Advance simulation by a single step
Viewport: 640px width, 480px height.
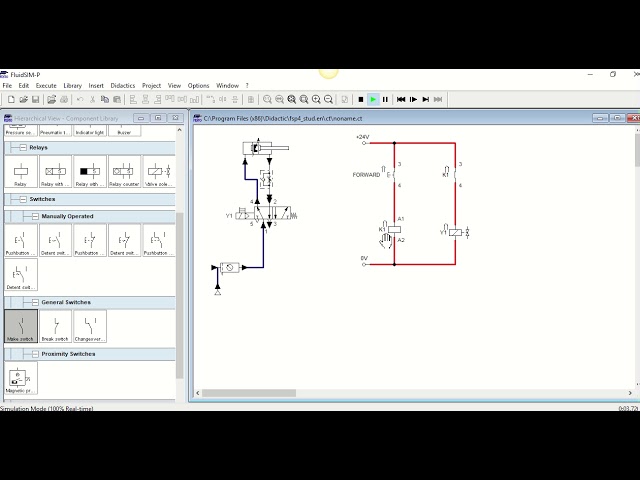click(413, 99)
